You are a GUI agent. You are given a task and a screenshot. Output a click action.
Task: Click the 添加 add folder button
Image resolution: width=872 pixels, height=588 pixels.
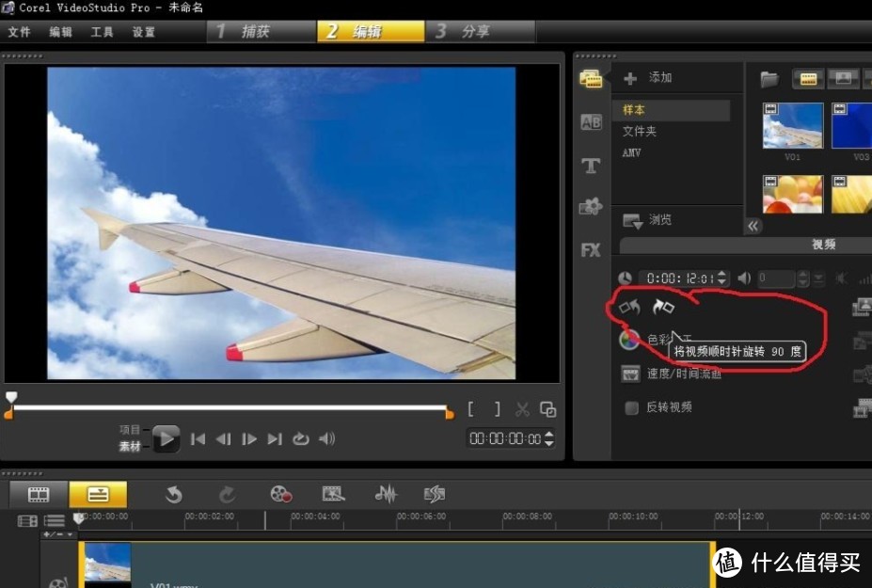tap(648, 78)
